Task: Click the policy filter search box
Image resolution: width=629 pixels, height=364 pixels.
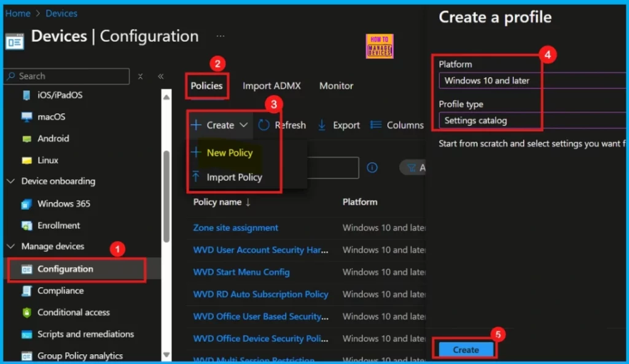Action: pos(333,168)
